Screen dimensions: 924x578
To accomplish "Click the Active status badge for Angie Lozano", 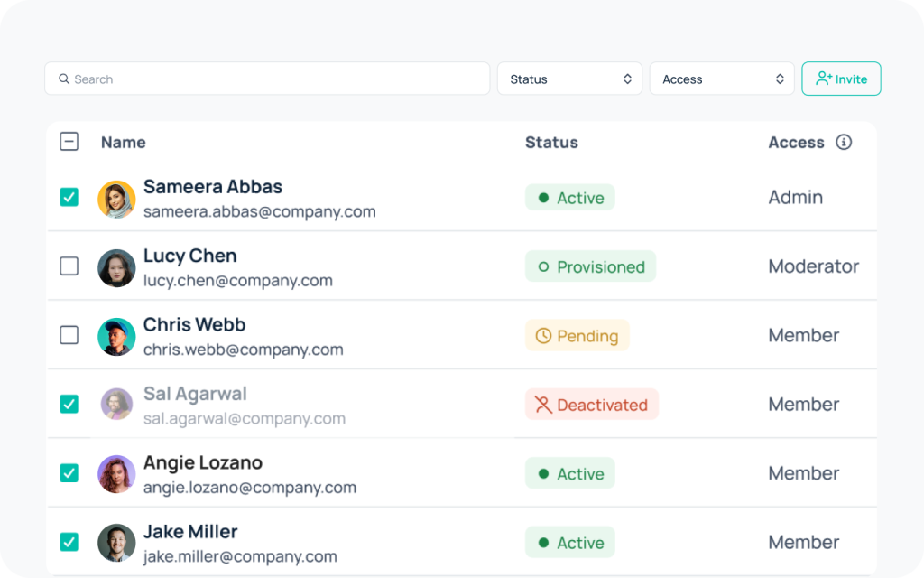I will pyautogui.click(x=569, y=473).
